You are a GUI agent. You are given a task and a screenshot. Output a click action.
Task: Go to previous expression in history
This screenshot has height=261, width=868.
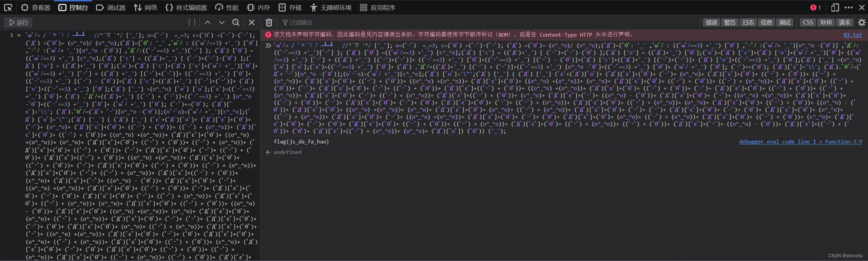pos(208,22)
